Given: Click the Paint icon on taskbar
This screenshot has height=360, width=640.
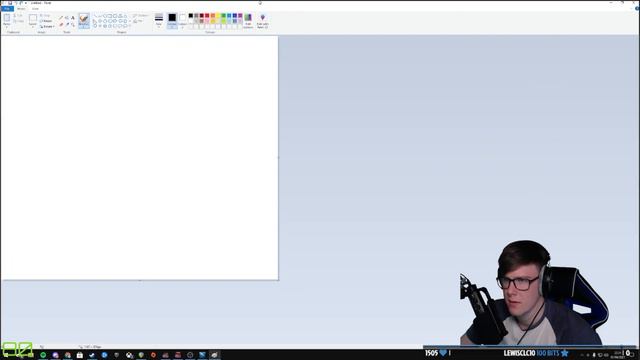Looking at the screenshot, I should pos(214,355).
